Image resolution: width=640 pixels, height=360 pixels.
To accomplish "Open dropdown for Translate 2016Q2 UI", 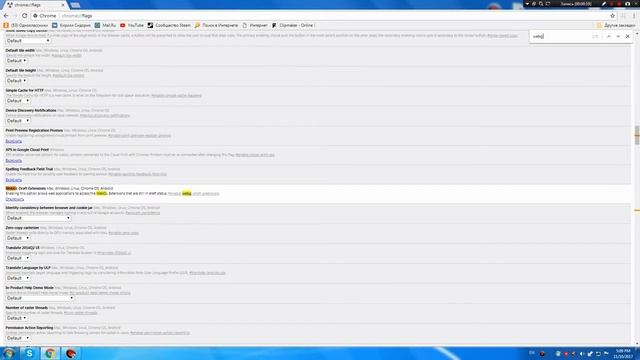I will (18, 258).
